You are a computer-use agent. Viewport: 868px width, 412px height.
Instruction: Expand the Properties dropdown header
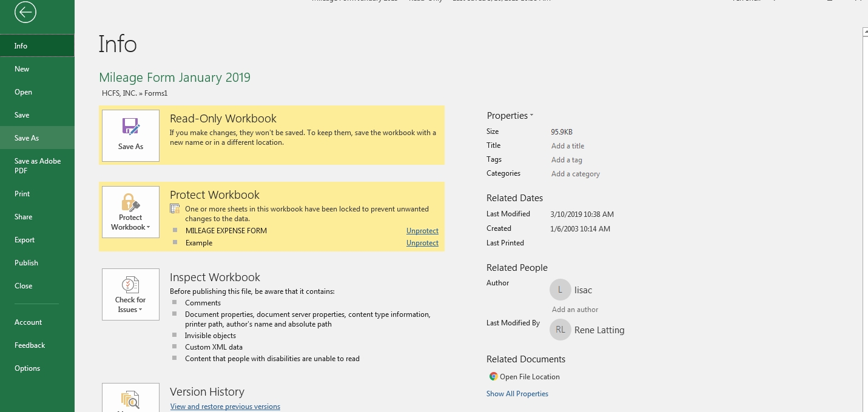510,116
